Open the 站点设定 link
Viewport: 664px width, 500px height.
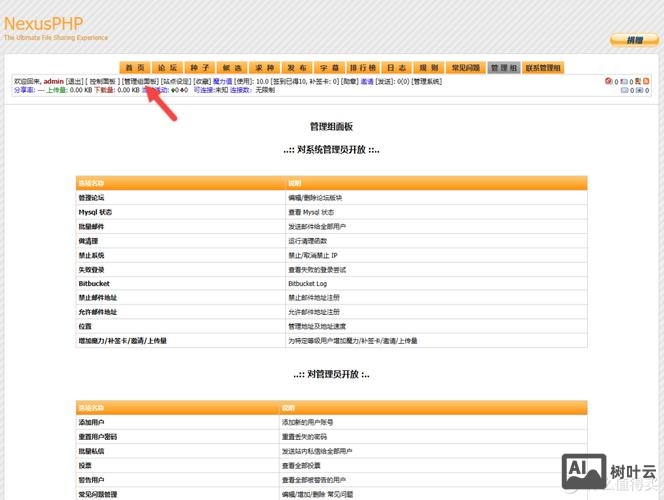coord(176,81)
